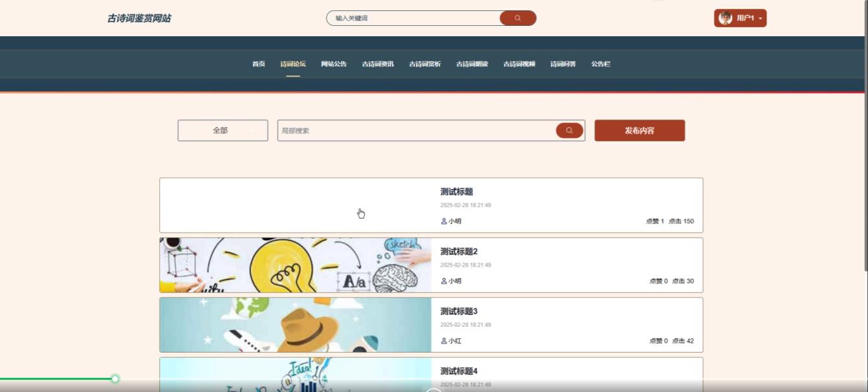Click 点赞 1 on 测试标题 card
Screen dimensions: 868x392
[x=655, y=221]
